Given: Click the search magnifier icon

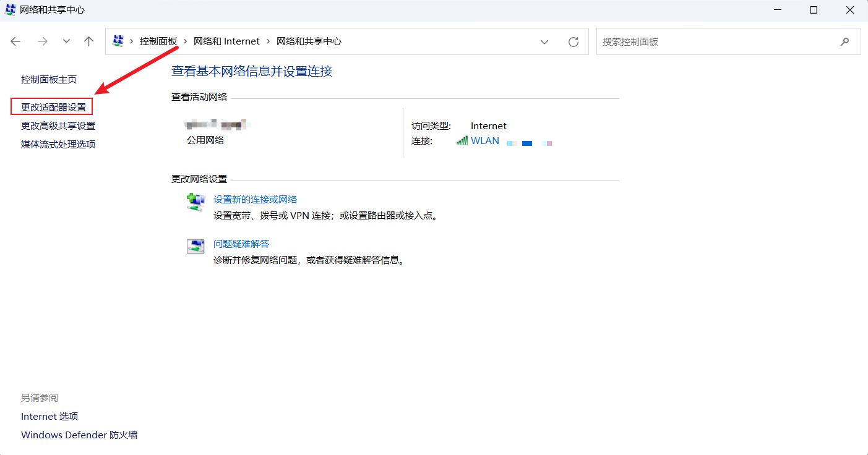Looking at the screenshot, I should click(x=845, y=42).
